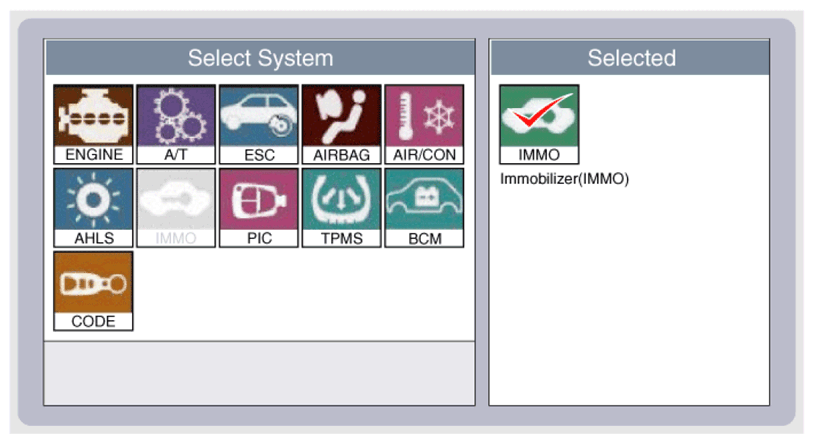Click the TPMS text label
Viewport: 814px width, 443px height.
(342, 238)
